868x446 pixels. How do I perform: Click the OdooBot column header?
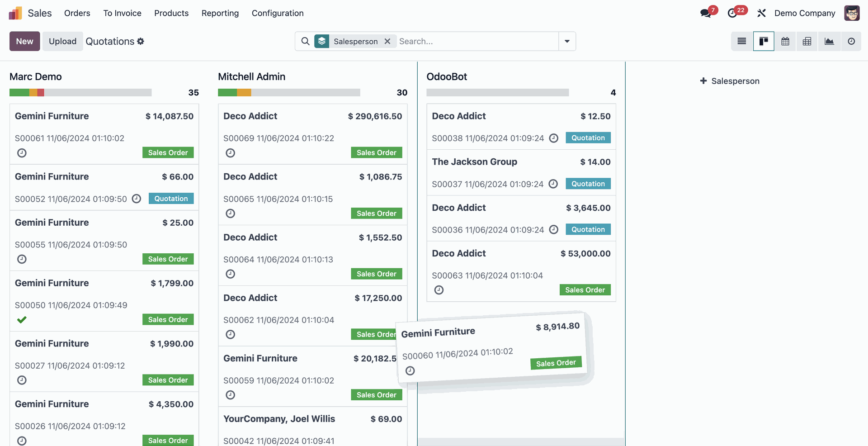pos(447,76)
